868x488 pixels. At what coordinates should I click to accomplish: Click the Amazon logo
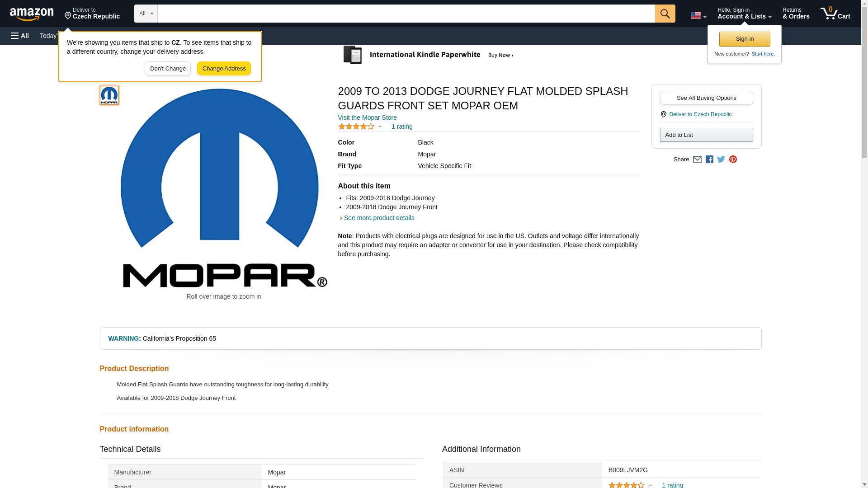click(32, 14)
